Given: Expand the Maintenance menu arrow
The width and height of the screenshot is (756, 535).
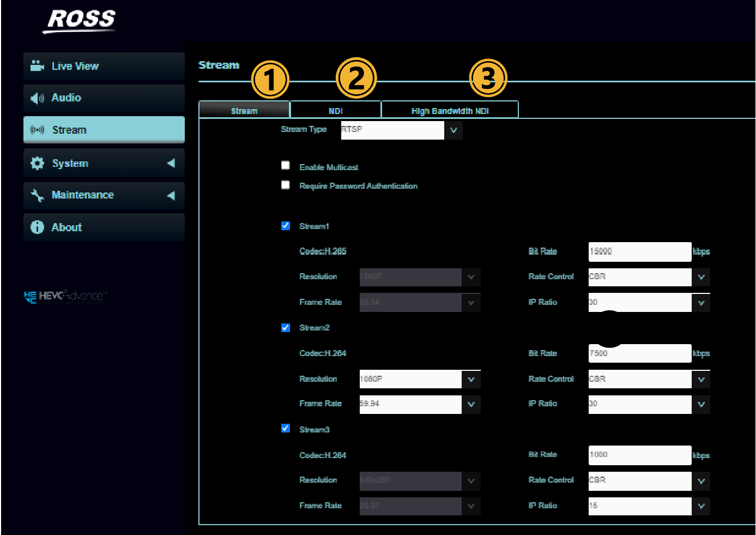Looking at the screenshot, I should [x=171, y=195].
